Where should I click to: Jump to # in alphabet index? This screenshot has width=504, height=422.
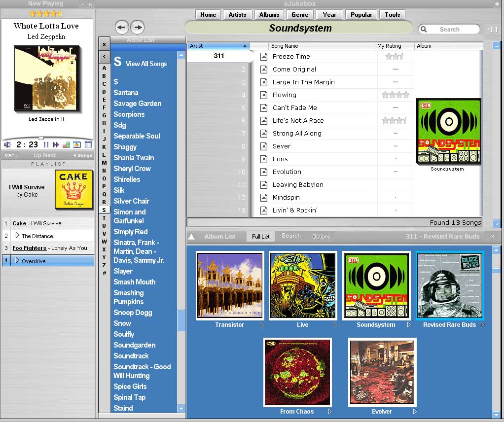[104, 273]
